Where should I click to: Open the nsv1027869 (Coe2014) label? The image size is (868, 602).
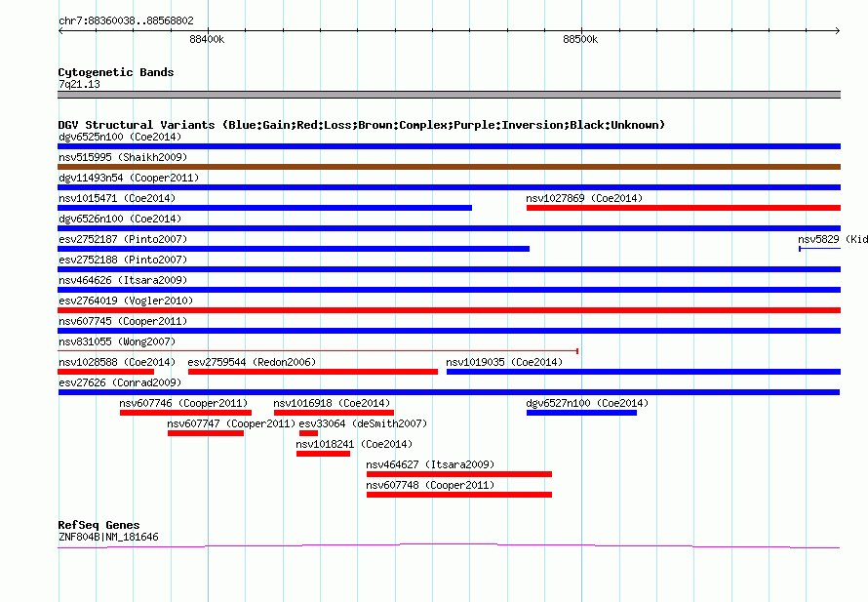tap(584, 198)
